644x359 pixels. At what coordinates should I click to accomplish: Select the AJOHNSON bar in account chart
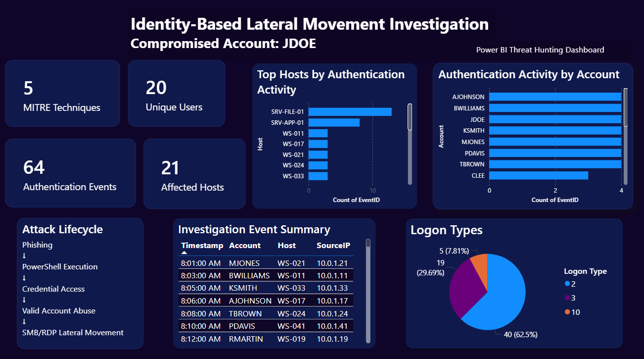(555, 97)
